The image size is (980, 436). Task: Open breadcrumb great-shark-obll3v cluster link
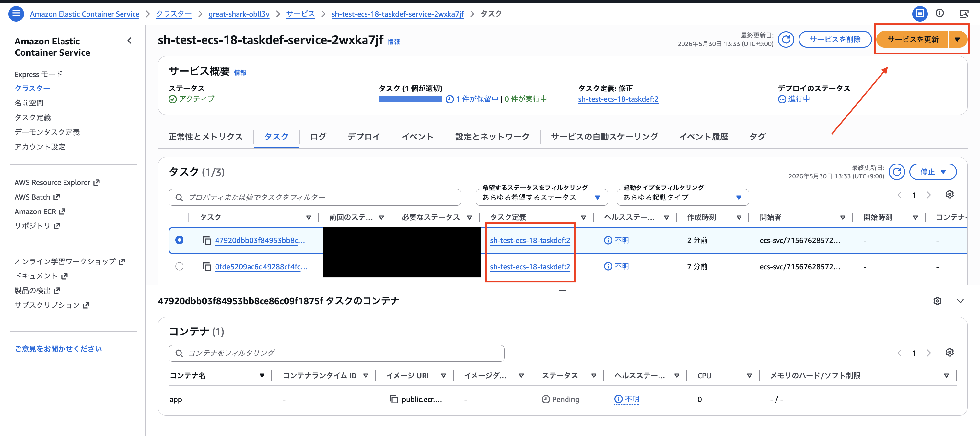(x=239, y=14)
